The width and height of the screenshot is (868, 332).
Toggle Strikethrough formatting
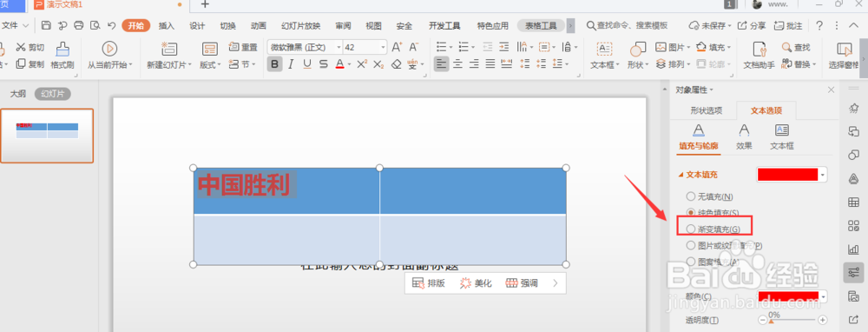tap(323, 64)
